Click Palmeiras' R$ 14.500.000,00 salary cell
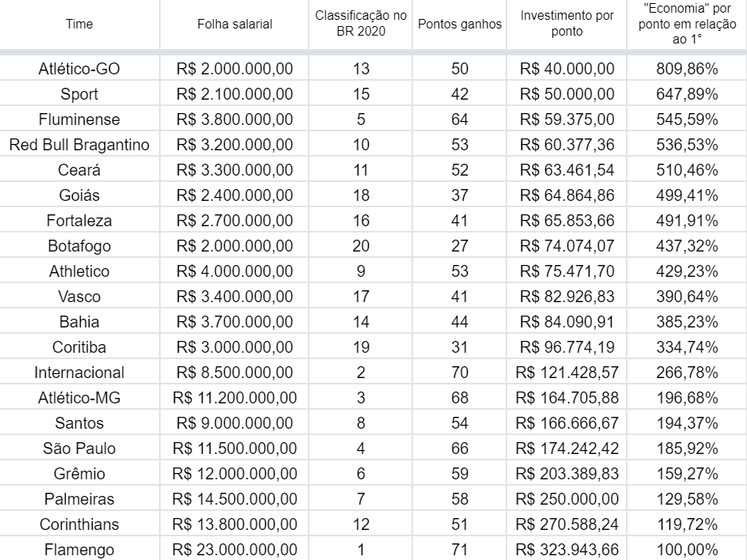This screenshot has width=747, height=560. (x=234, y=499)
